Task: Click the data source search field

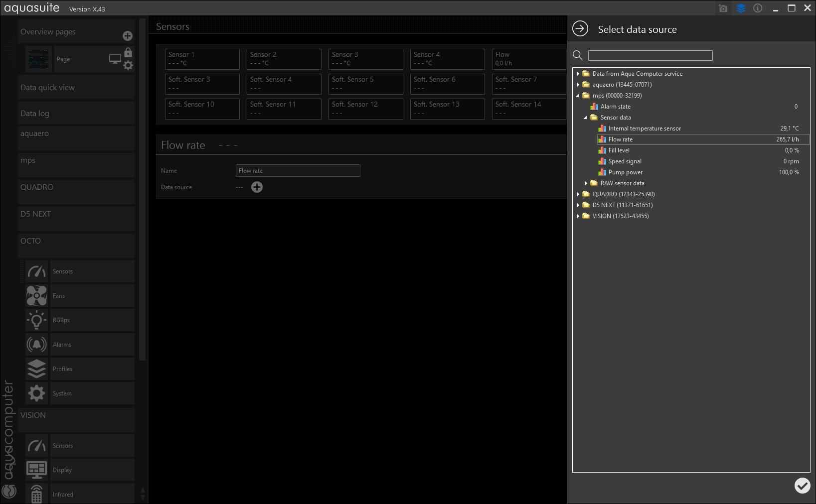Action: [x=650, y=56]
